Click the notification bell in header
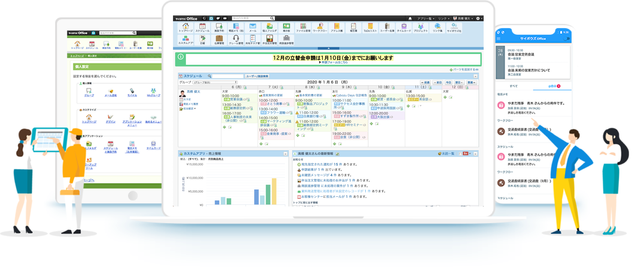 pos(410,19)
